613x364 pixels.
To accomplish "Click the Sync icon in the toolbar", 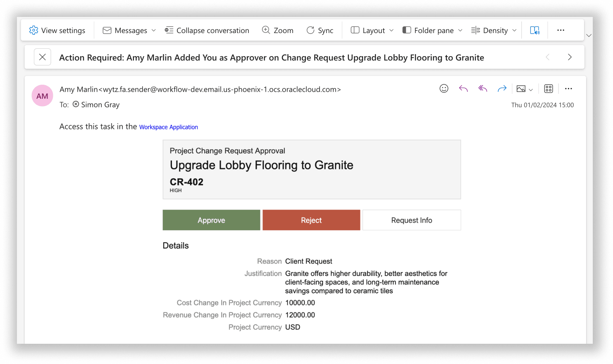I will (320, 30).
